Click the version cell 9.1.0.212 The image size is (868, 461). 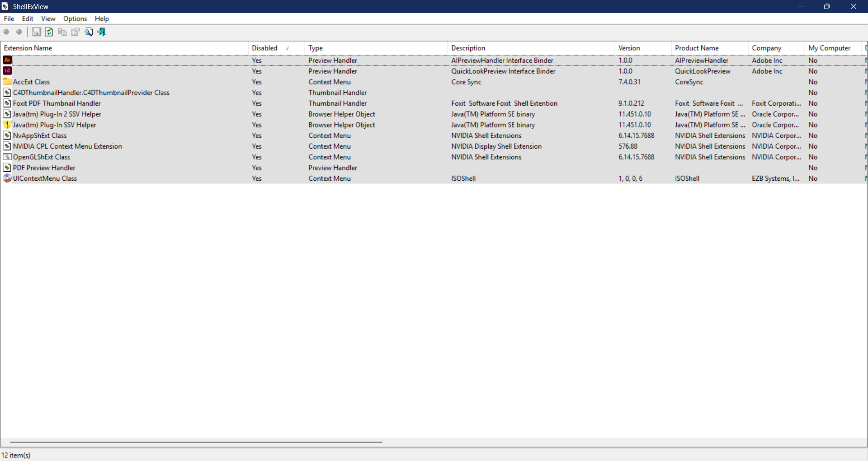point(632,103)
